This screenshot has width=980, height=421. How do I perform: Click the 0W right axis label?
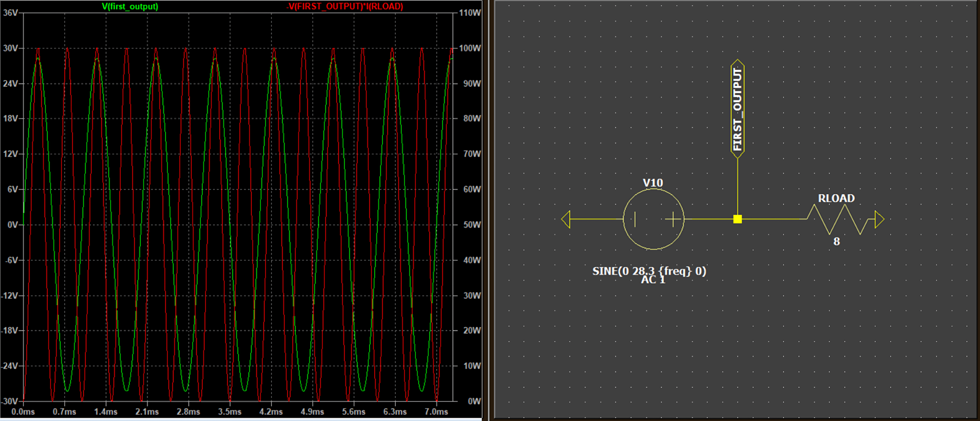coord(474,401)
